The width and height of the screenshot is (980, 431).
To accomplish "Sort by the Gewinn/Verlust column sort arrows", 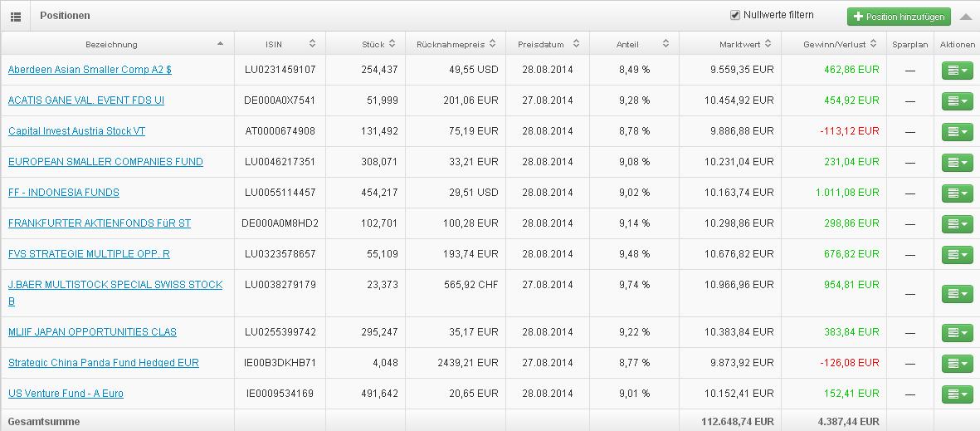I will click(x=873, y=44).
